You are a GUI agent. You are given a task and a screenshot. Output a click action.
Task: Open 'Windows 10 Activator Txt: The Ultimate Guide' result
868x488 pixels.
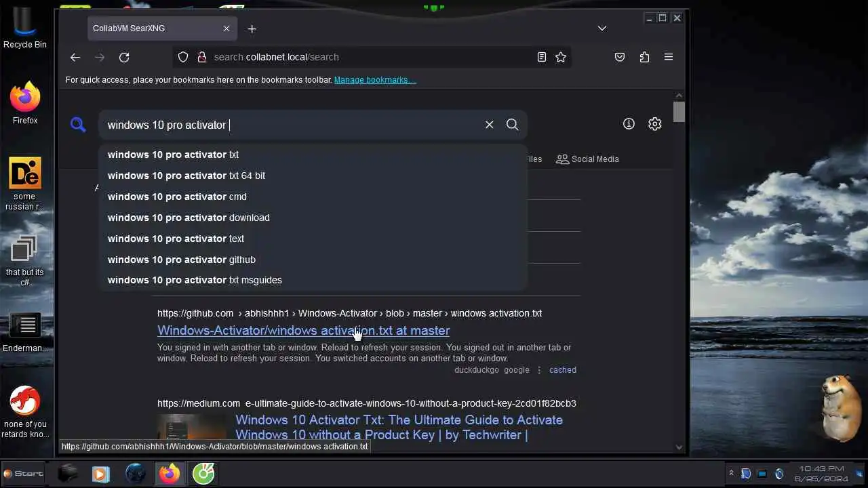[399, 427]
